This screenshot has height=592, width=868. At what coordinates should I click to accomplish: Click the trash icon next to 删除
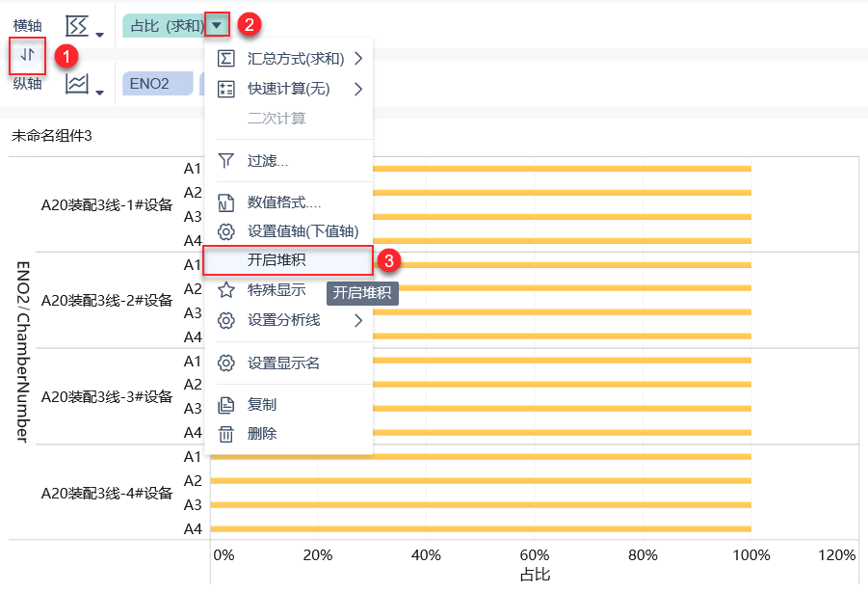pyautogui.click(x=226, y=434)
